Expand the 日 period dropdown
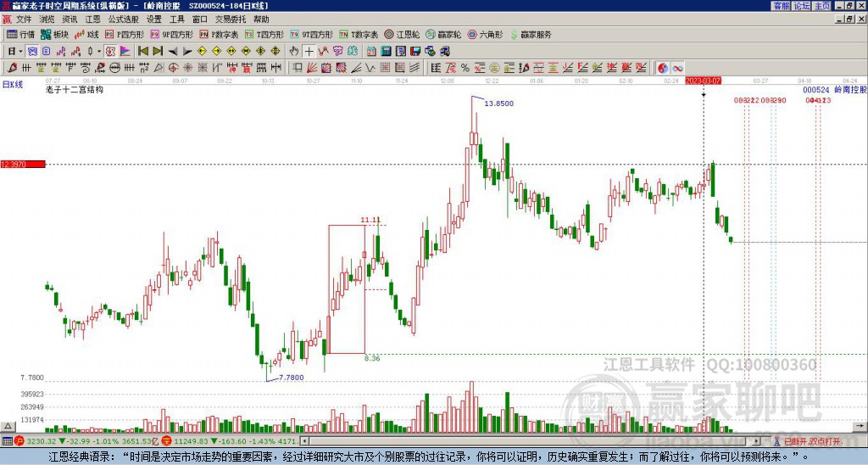868x465 pixels. (15, 51)
